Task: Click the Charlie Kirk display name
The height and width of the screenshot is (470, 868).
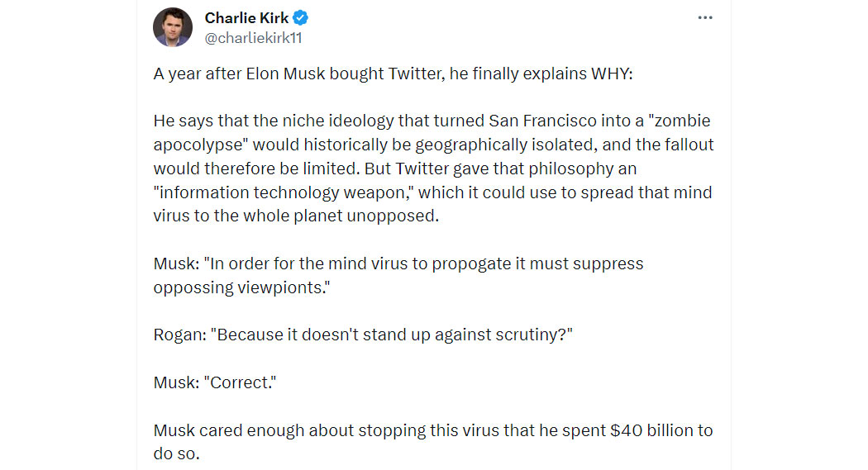Action: [x=246, y=18]
